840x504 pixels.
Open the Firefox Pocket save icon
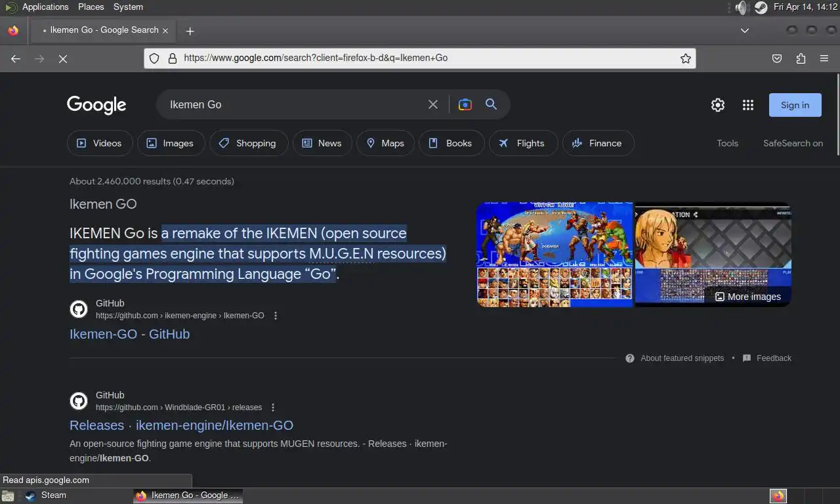(777, 58)
